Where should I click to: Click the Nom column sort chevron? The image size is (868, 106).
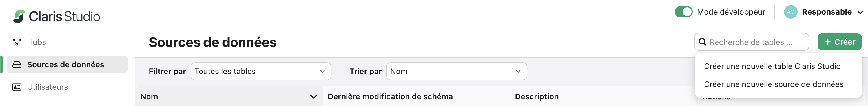tap(313, 97)
